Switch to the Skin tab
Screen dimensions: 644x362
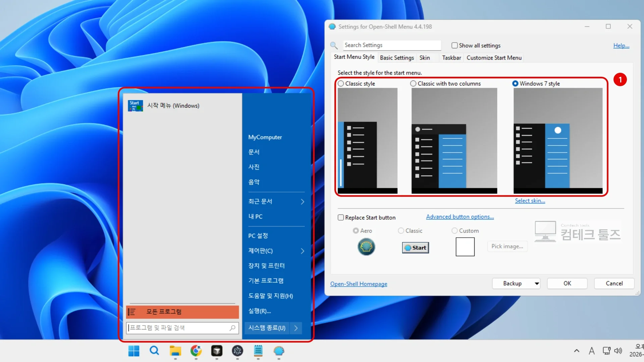click(425, 58)
